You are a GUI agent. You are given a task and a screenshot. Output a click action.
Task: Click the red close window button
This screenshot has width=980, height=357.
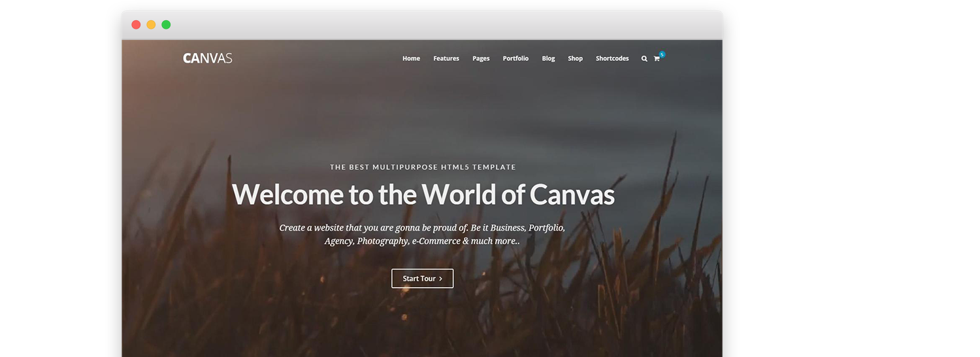tap(136, 25)
